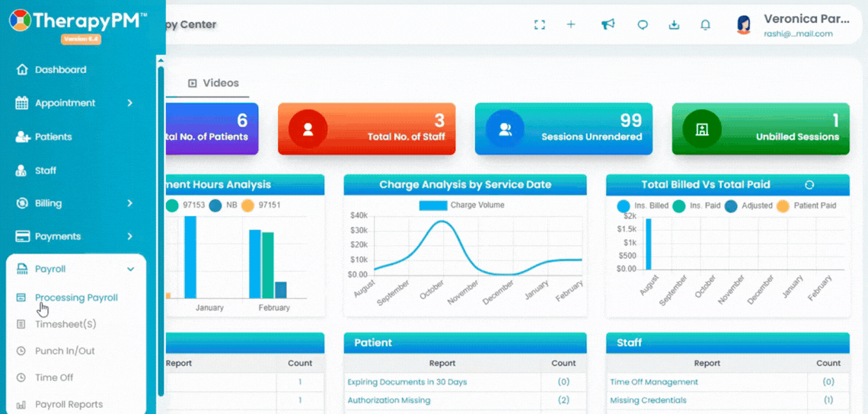The width and height of the screenshot is (868, 414).
Task: Click Veronica's profile avatar
Action: [745, 25]
